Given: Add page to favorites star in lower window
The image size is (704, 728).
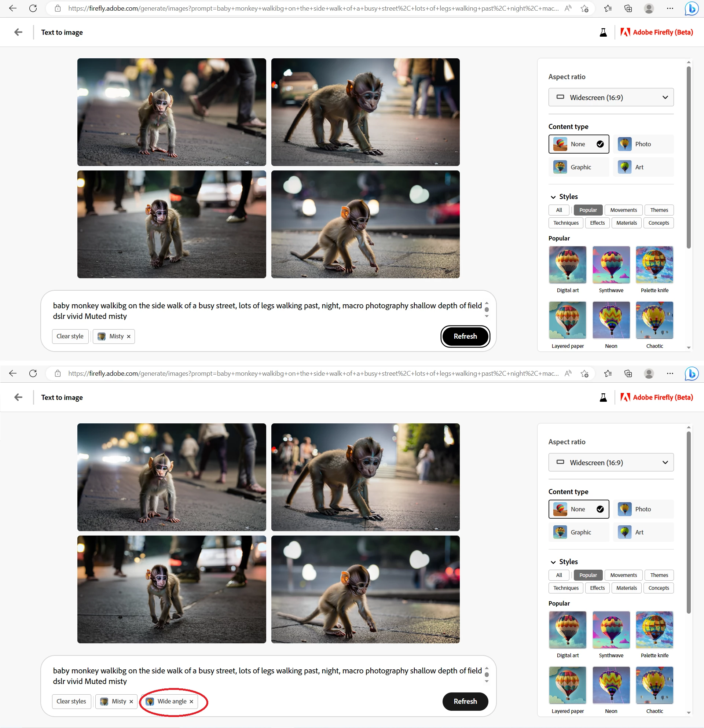Looking at the screenshot, I should point(584,374).
